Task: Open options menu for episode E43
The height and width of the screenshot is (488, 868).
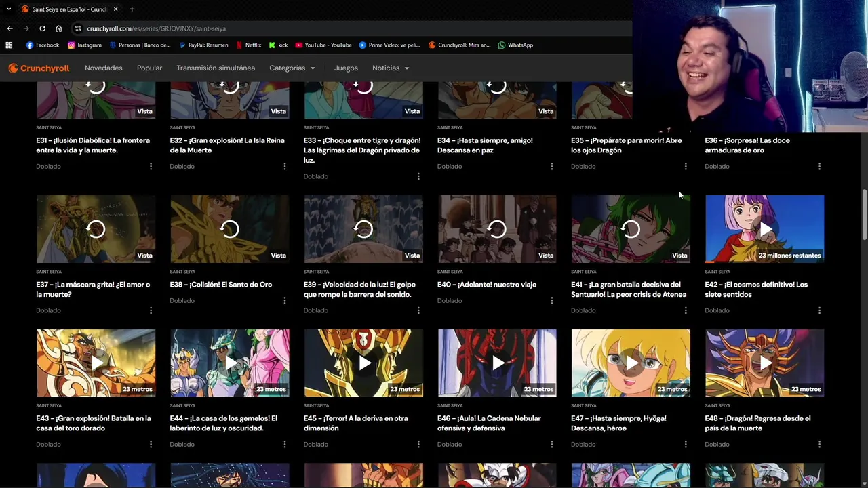Action: tap(151, 444)
